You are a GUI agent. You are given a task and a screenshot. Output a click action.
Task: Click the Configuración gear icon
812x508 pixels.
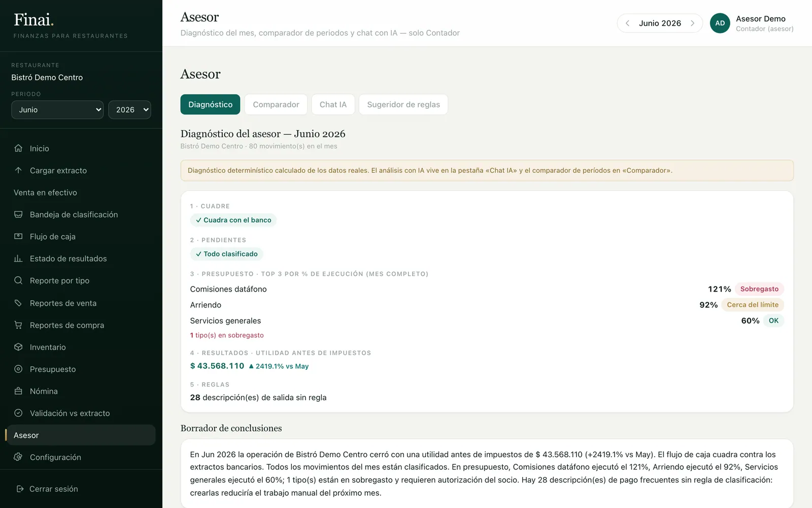tap(18, 457)
